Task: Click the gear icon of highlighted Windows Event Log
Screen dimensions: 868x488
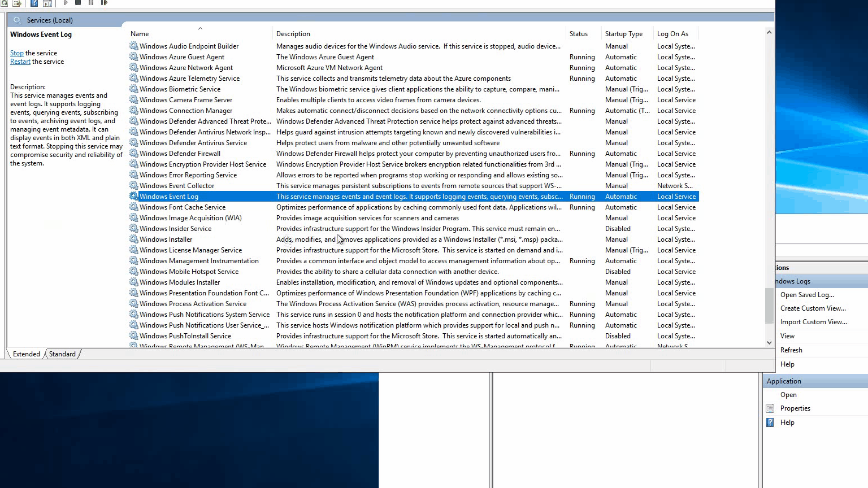Action: [x=134, y=196]
